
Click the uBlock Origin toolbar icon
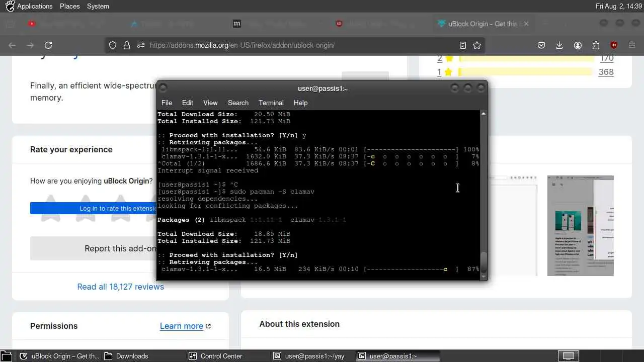(x=614, y=45)
